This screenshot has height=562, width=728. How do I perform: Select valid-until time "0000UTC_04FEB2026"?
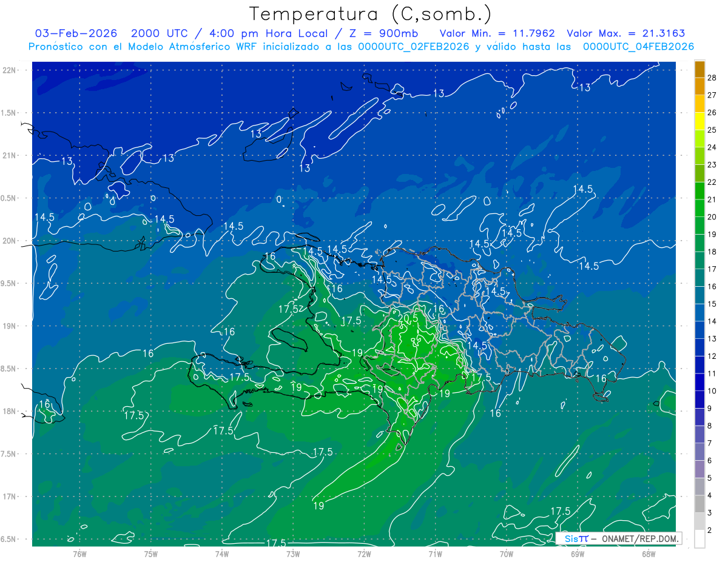(638, 47)
